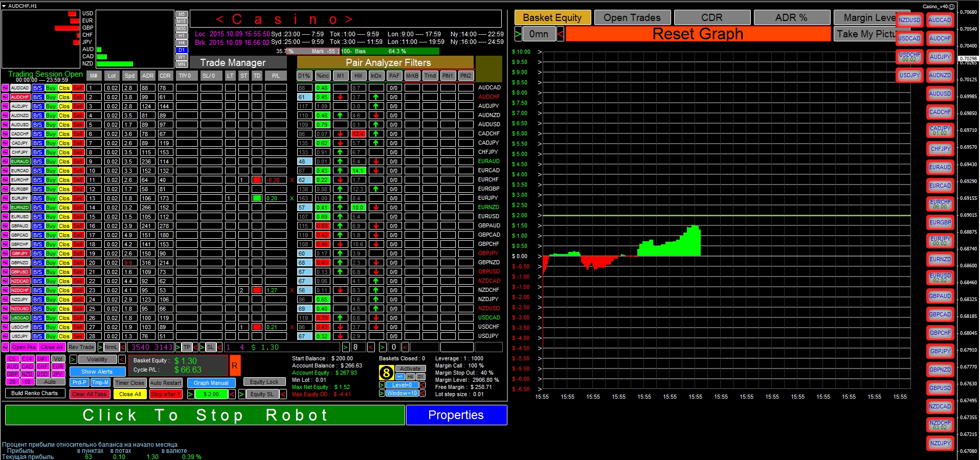This screenshot has height=460, width=980.
Task: Open the GBPUSD red chart button on the right
Action: pyautogui.click(x=940, y=388)
